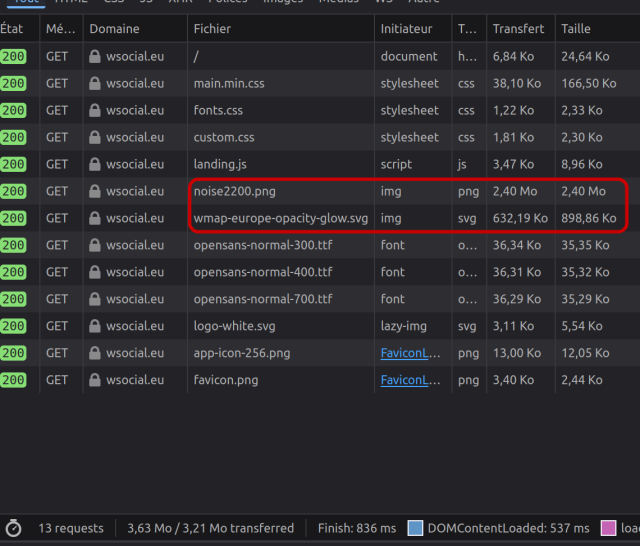Sort requests by the Fichier column header
The height and width of the screenshot is (546, 640).
point(212,29)
